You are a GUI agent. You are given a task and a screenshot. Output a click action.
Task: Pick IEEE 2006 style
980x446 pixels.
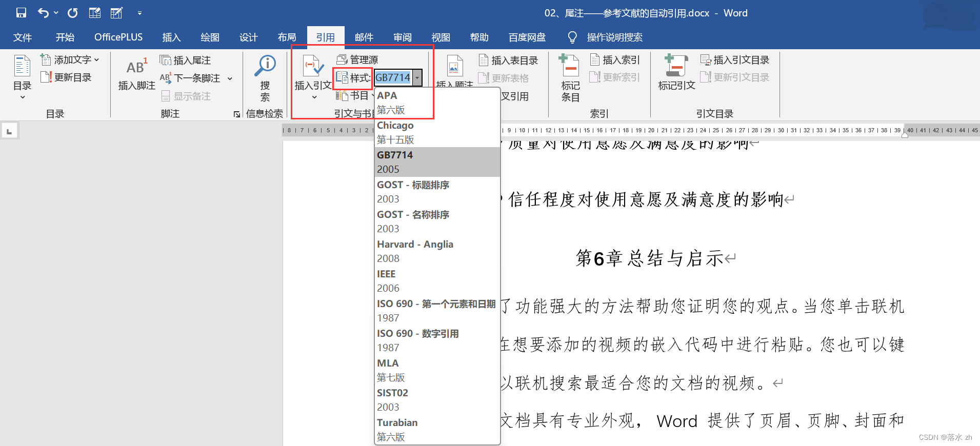pos(437,281)
